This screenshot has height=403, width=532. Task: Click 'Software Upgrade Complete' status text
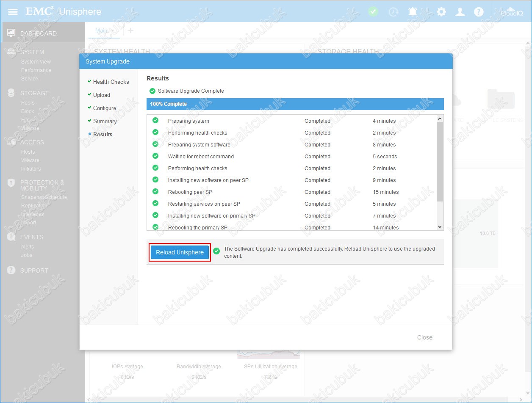[191, 91]
